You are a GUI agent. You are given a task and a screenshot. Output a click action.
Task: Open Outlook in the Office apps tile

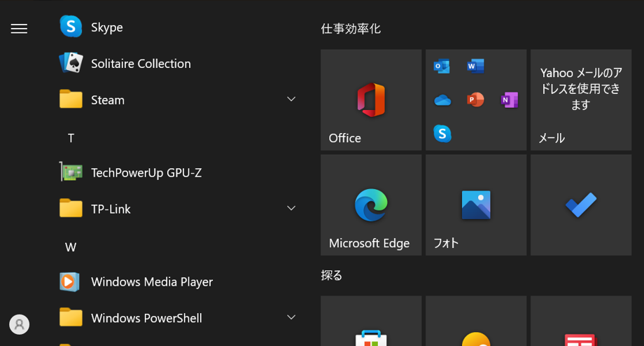(442, 66)
